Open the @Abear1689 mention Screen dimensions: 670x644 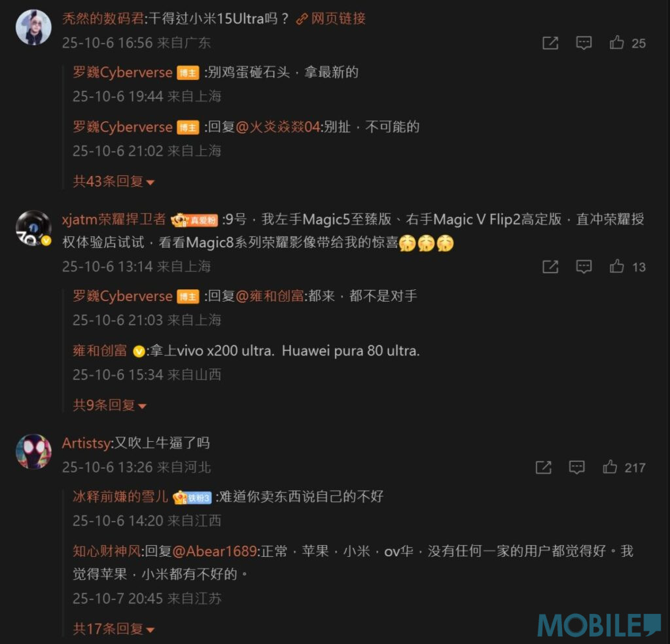215,551
